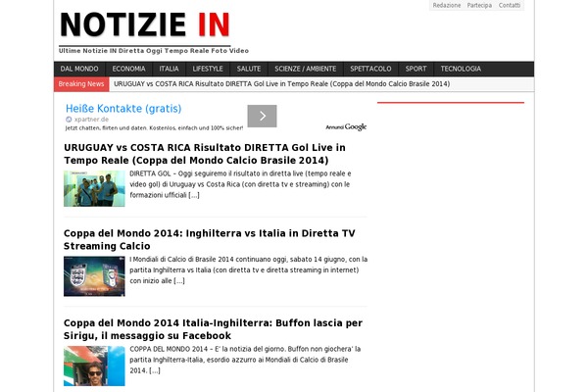Open SCIENZE / AMBIENTE section

305,69
